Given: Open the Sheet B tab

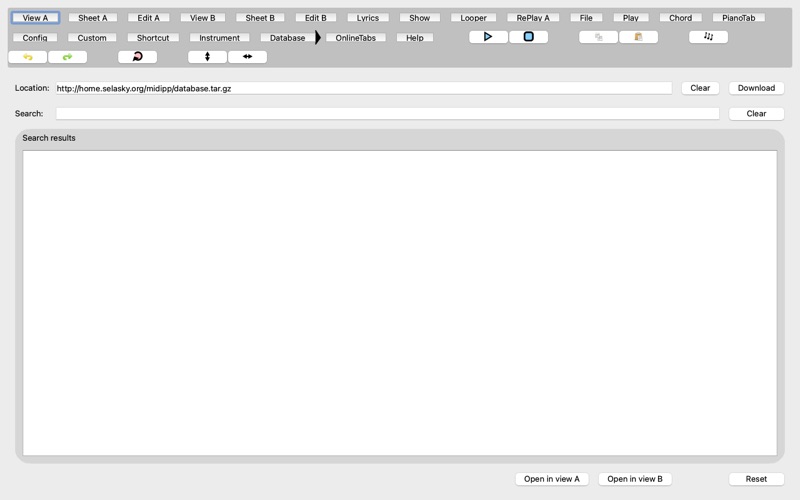Looking at the screenshot, I should pyautogui.click(x=260, y=18).
